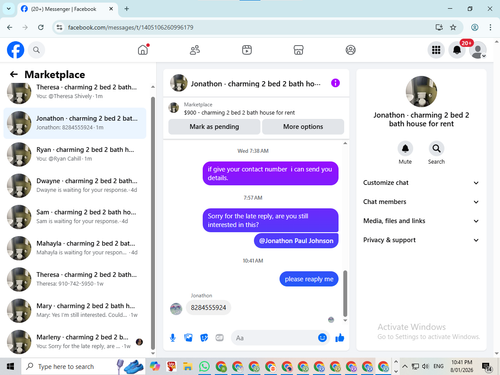This screenshot has width=500, height=375.
Task: Click the Sorry for the late reply message
Action: 270,220
